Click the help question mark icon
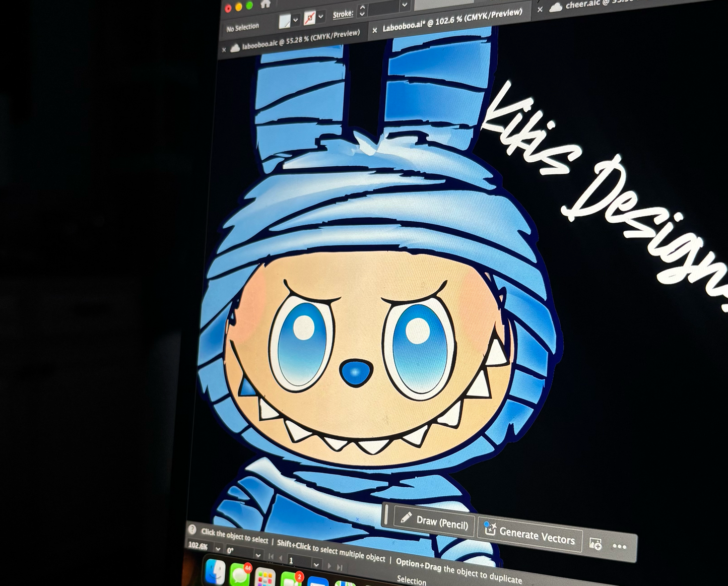Screen dimensions: 728x586 click(192, 530)
